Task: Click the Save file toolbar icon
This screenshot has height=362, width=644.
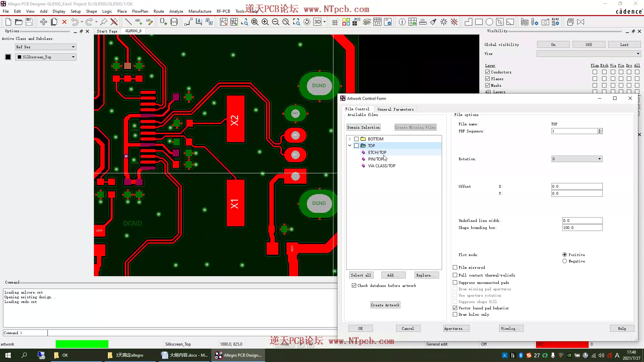Action: coord(29,22)
